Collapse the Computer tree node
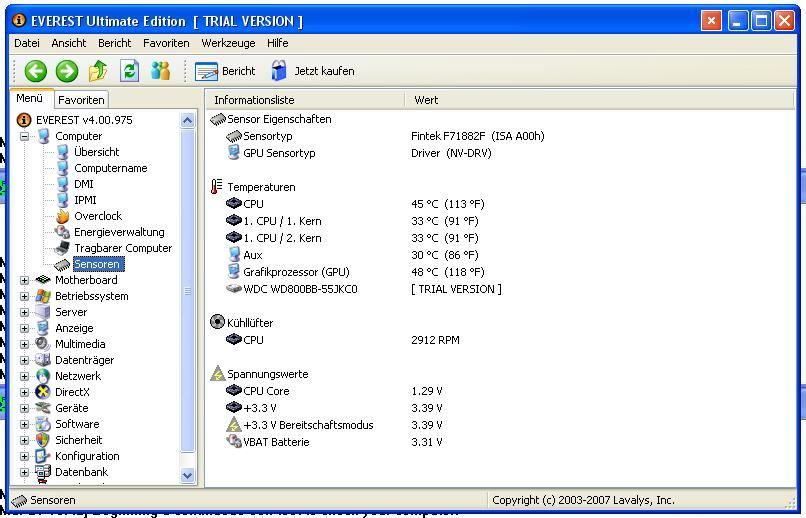The image size is (806, 518). pyautogui.click(x=24, y=136)
